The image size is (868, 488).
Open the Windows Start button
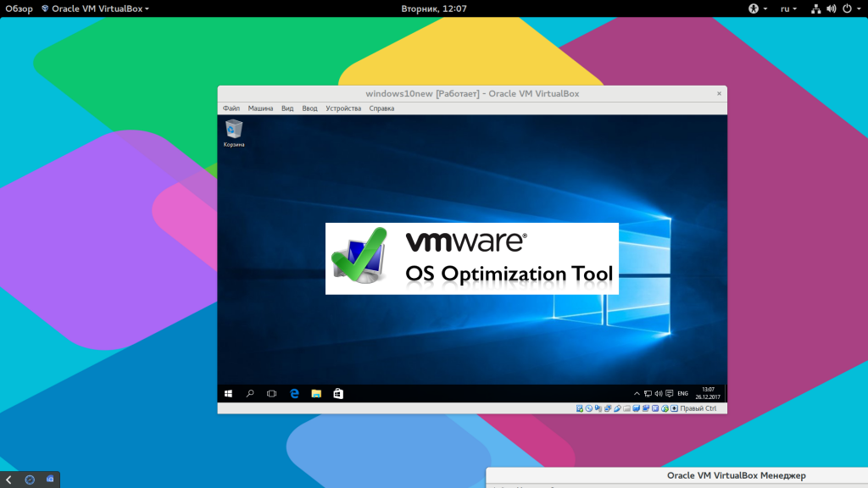[228, 394]
